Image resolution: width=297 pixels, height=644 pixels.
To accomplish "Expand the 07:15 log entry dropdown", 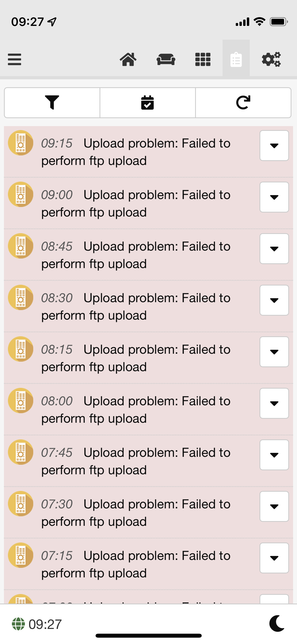I will 274,558.
